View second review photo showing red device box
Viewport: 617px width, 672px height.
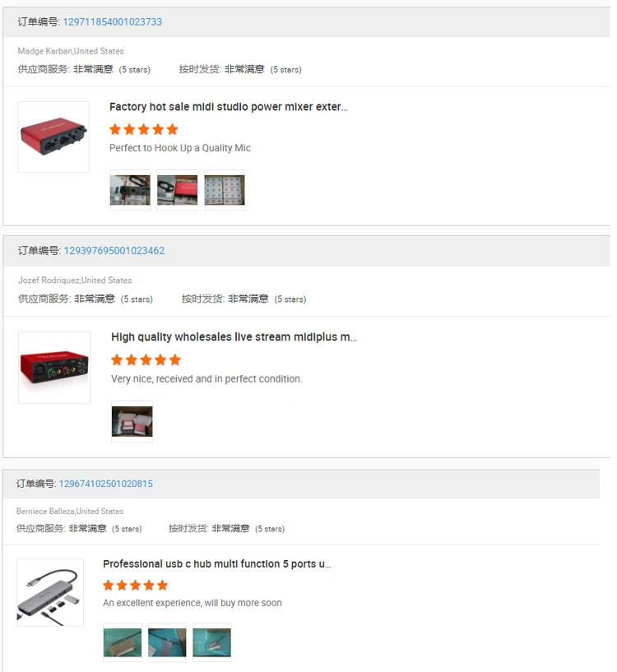(178, 190)
